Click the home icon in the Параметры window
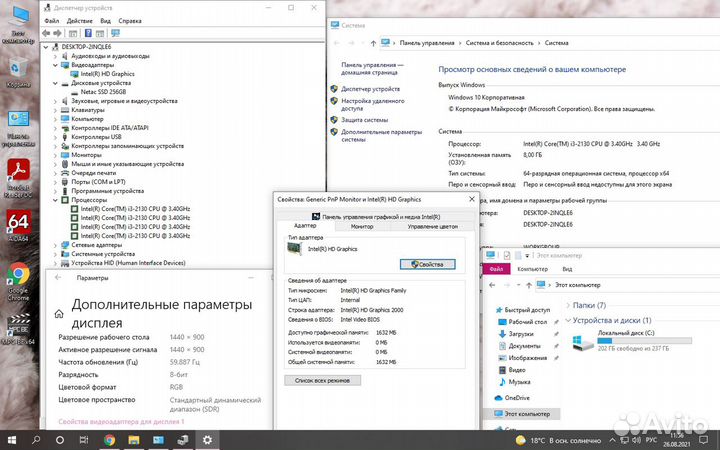Screen dimensions: 720x450 59,314
